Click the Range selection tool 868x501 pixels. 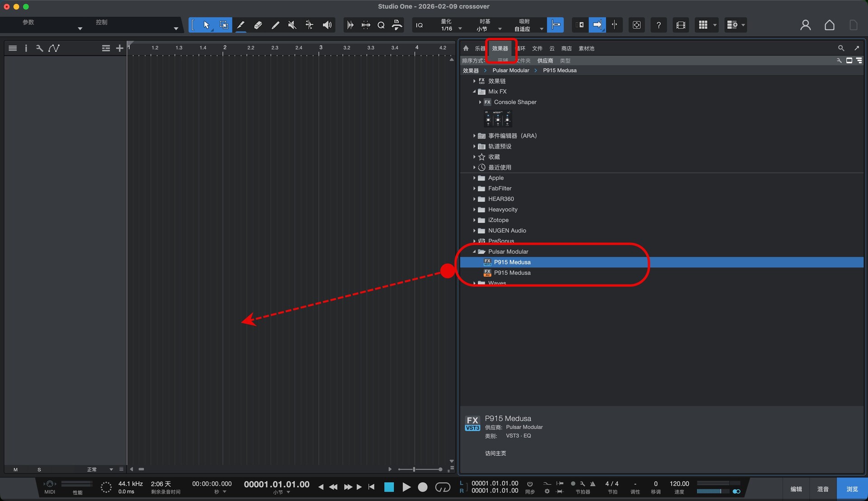(223, 25)
